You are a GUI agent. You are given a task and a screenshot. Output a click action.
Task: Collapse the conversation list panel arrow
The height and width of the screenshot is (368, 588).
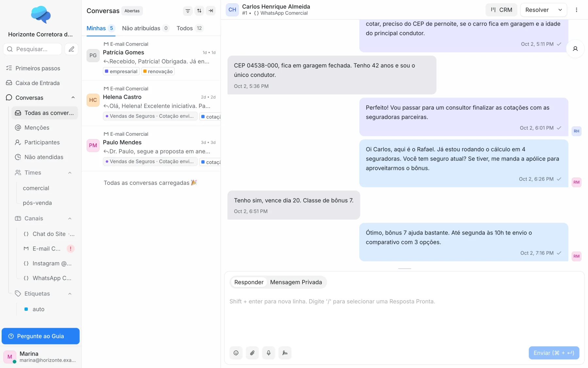[211, 11]
